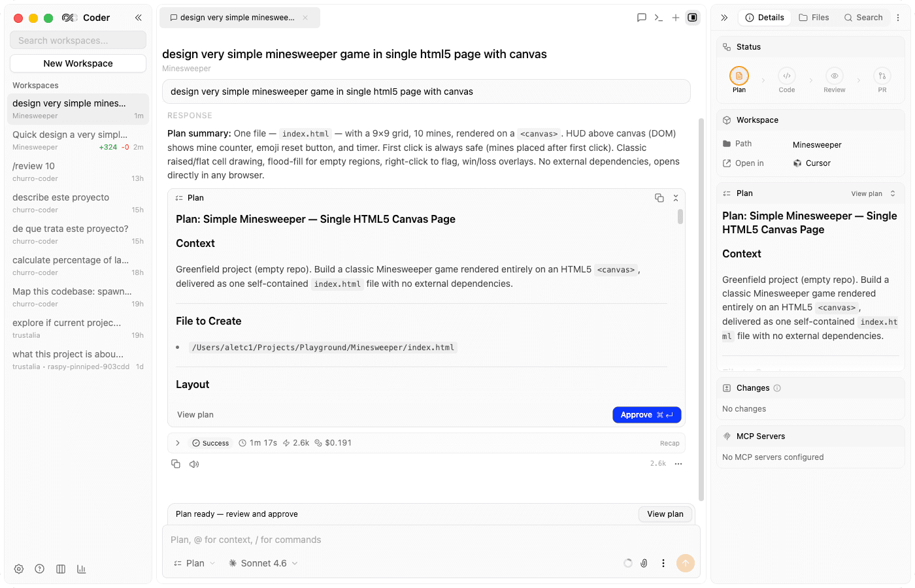The image size is (915, 588).
Task: Click the user prompt message box
Action: pos(426,91)
